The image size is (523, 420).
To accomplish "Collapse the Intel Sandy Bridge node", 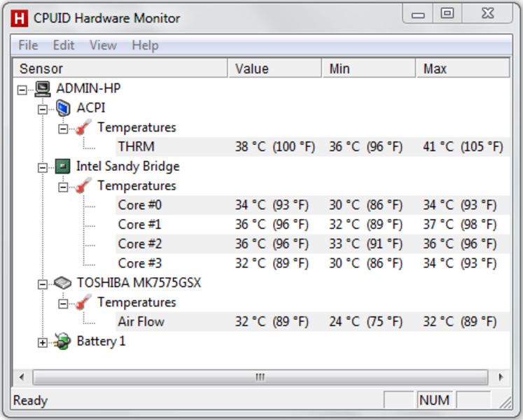I will click(43, 168).
